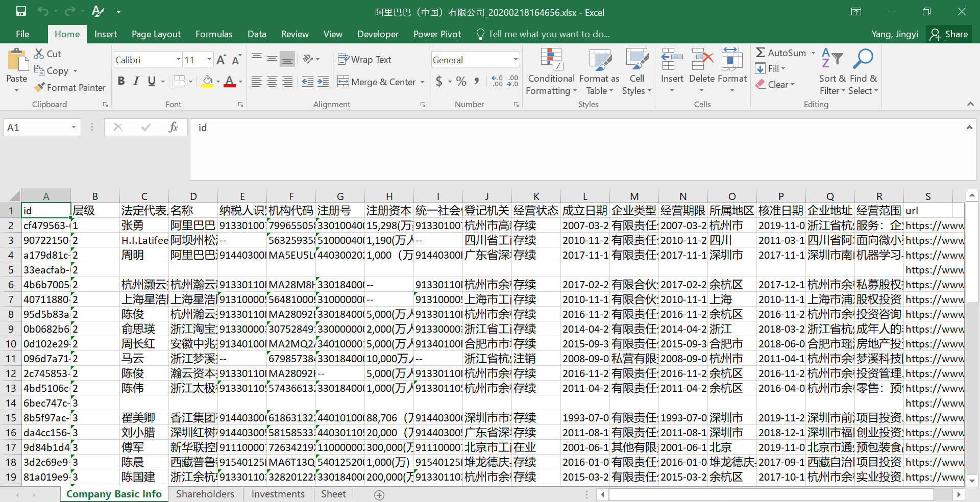
Task: Redo the last action
Action: (x=70, y=11)
